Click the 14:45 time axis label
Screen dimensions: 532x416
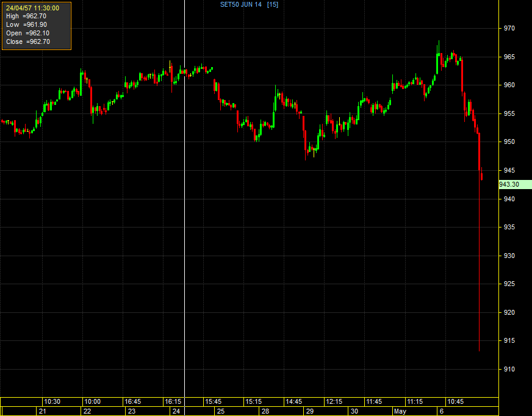coord(294,401)
